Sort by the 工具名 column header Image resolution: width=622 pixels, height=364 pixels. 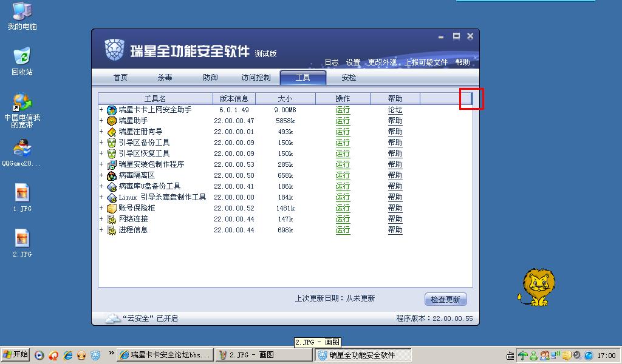pyautogui.click(x=155, y=99)
